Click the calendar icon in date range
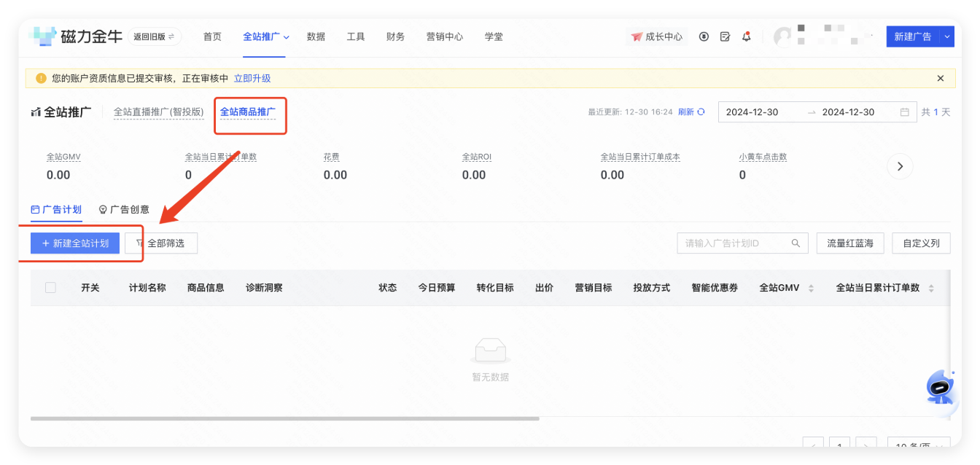This screenshot has height=465, width=980. click(905, 112)
